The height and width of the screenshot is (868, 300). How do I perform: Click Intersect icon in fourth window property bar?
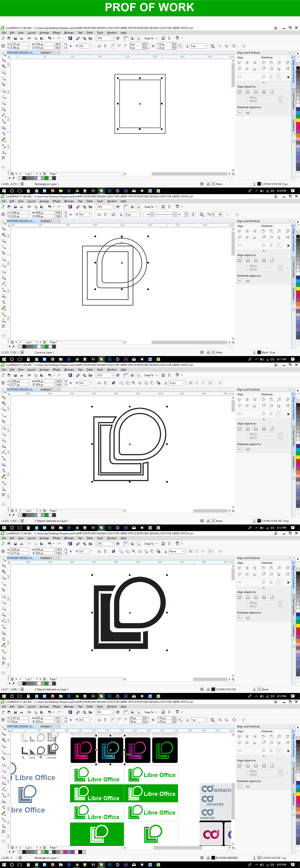click(x=134, y=551)
